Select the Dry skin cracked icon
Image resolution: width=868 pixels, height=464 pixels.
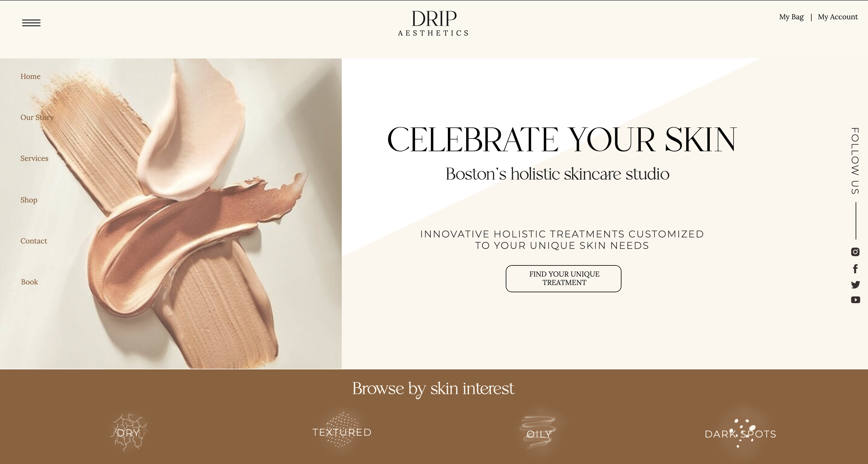[x=129, y=432]
